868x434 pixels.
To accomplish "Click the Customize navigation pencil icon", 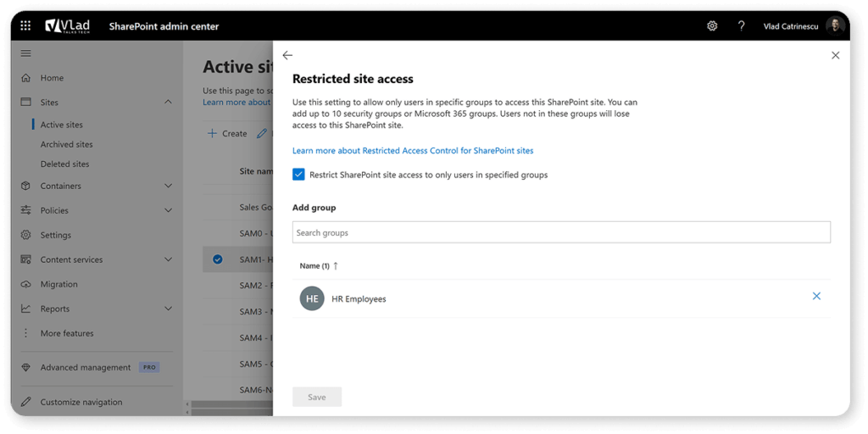I will coord(25,402).
